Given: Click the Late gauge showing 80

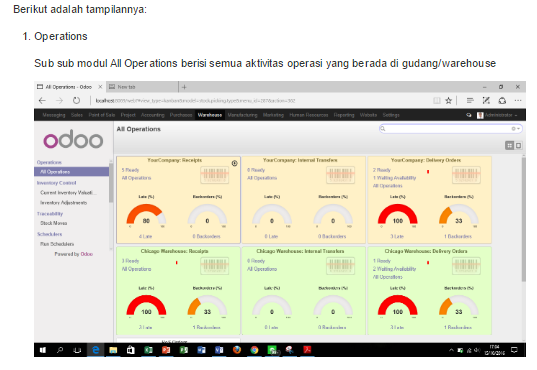Looking at the screenshot, I should pos(146,215).
